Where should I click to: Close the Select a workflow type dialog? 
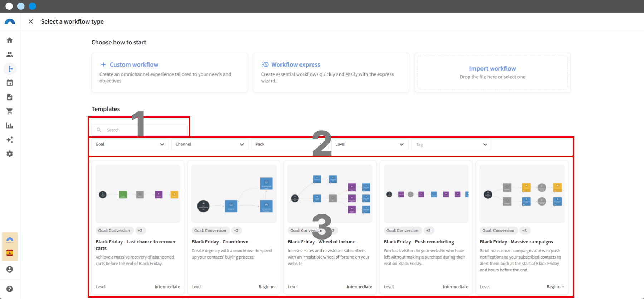pos(31,21)
